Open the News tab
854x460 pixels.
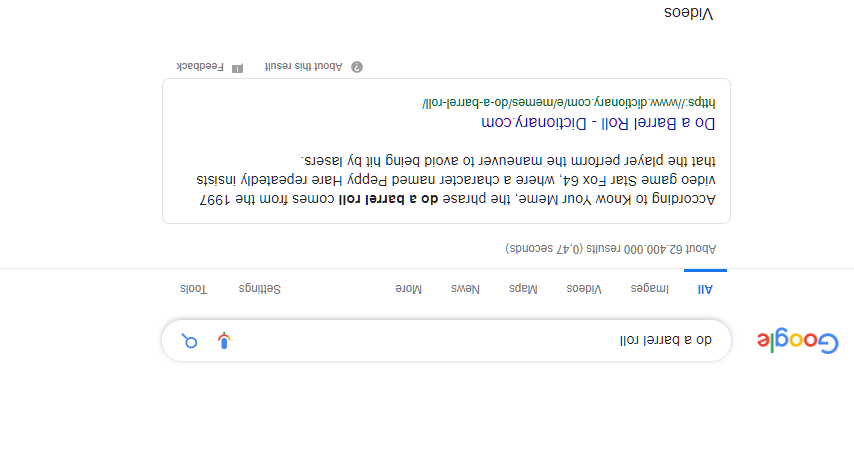point(464,289)
